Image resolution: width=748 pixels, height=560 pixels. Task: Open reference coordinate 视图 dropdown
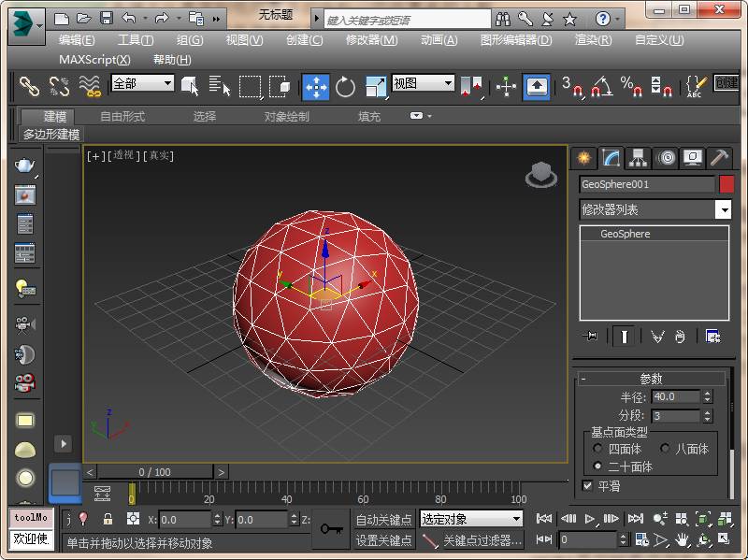[423, 83]
